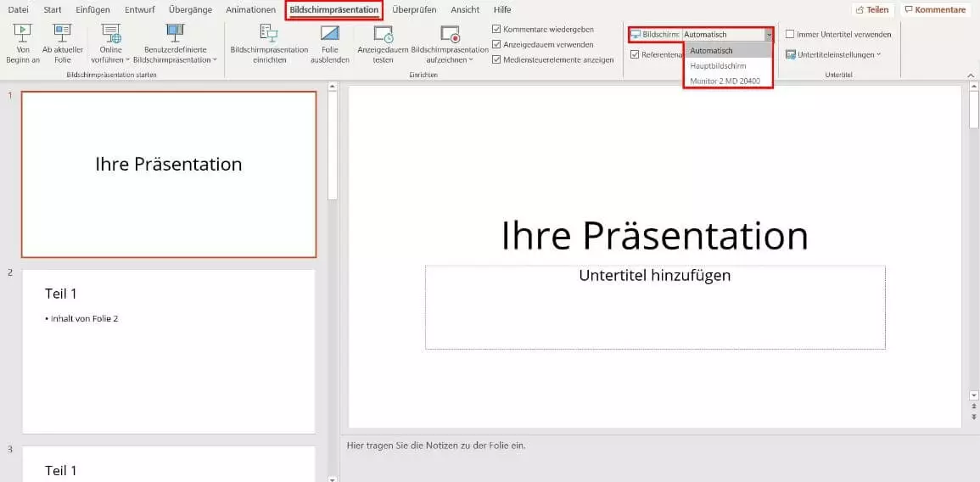This screenshot has width=980, height=482.
Task: Select slide 2 thumbnail with 'Inhalt von Folie 2'
Action: point(169,351)
